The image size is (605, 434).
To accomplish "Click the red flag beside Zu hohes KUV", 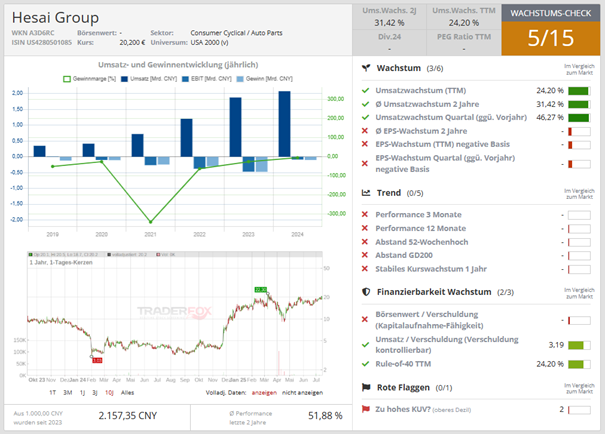I will coord(365,409).
